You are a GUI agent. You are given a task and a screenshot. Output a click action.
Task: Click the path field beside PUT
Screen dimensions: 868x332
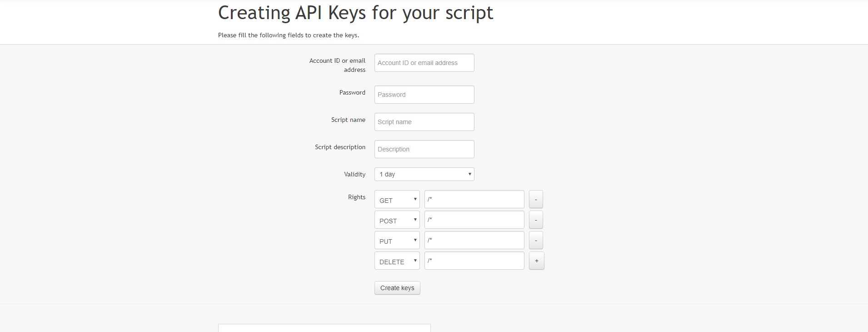click(474, 240)
